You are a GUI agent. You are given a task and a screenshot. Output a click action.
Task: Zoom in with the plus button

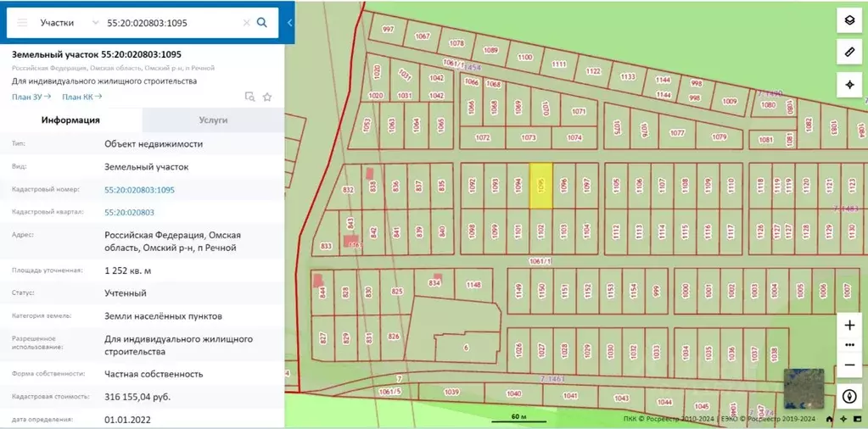click(x=849, y=325)
